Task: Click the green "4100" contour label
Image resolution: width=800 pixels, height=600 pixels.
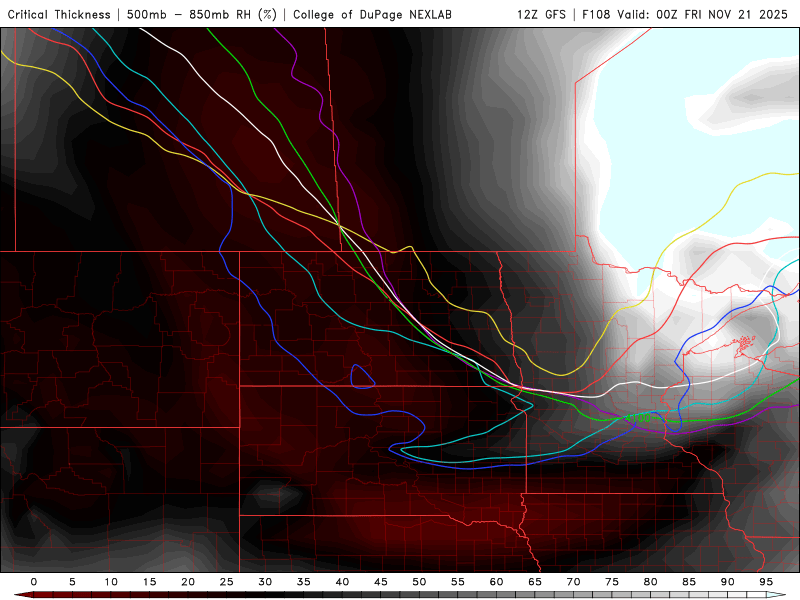Action: point(638,418)
